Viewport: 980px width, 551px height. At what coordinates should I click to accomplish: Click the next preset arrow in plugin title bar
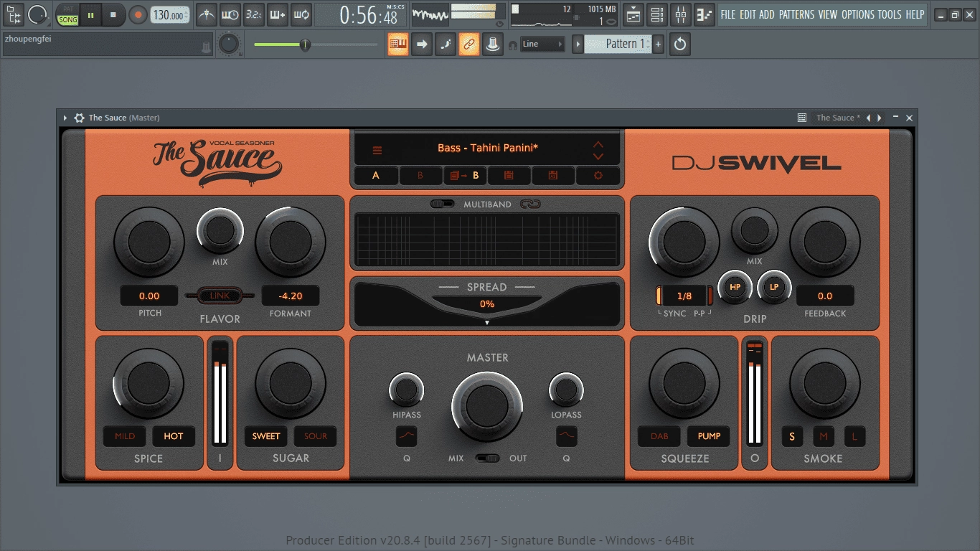coord(880,118)
